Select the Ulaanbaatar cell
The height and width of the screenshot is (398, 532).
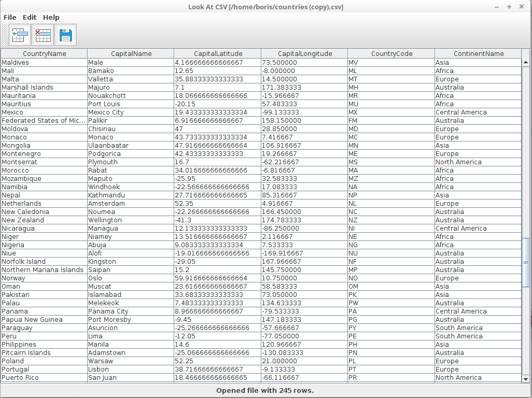tap(131, 146)
